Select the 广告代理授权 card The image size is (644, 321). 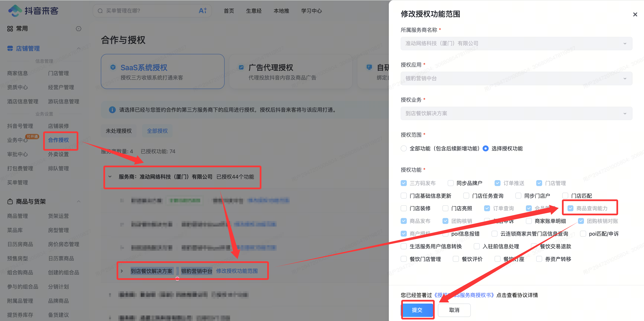[x=291, y=71]
